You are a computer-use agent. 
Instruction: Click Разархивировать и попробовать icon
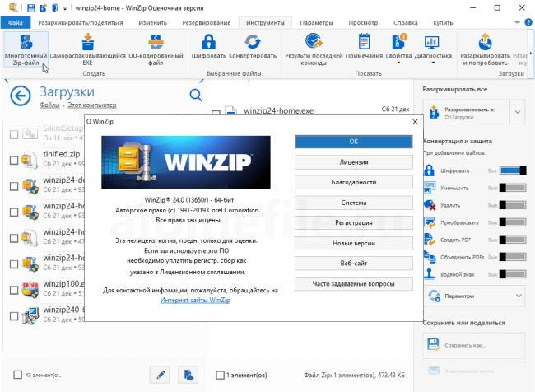tap(485, 42)
